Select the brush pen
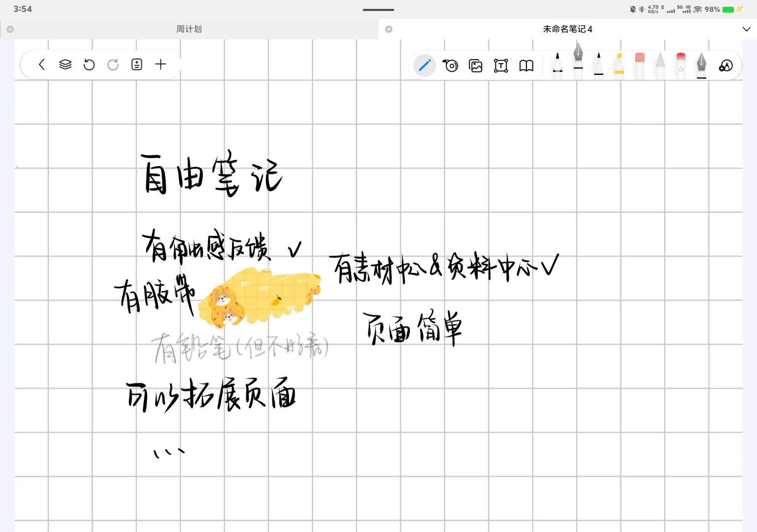This screenshot has height=532, width=757. coord(598,66)
